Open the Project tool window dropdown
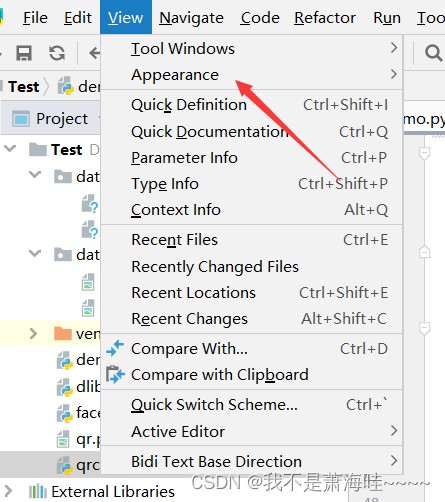The image size is (445, 502). tap(62, 119)
